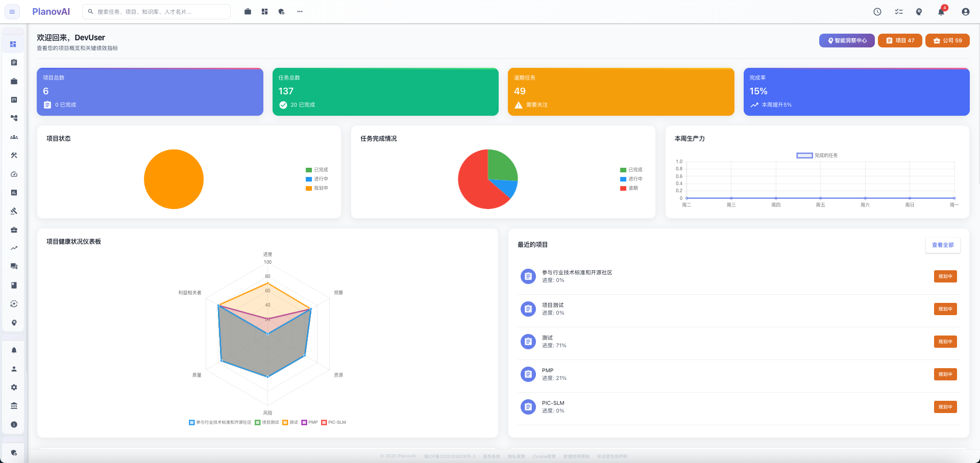This screenshot has width=980, height=463.
Task: Open the checklist tasks icon in header
Action: click(x=899, y=12)
